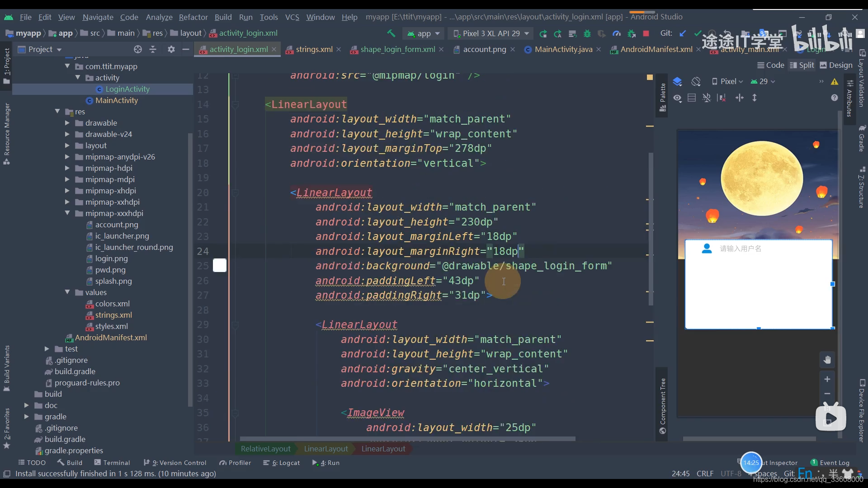The width and height of the screenshot is (868, 488).
Task: Collapse the mipmap-xxxhdpi folder
Action: pos(67,213)
